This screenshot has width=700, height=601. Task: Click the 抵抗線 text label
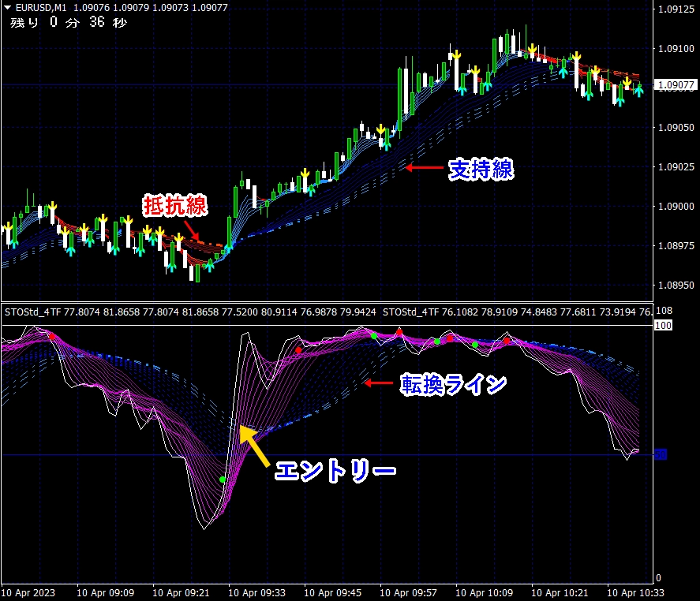tap(175, 206)
